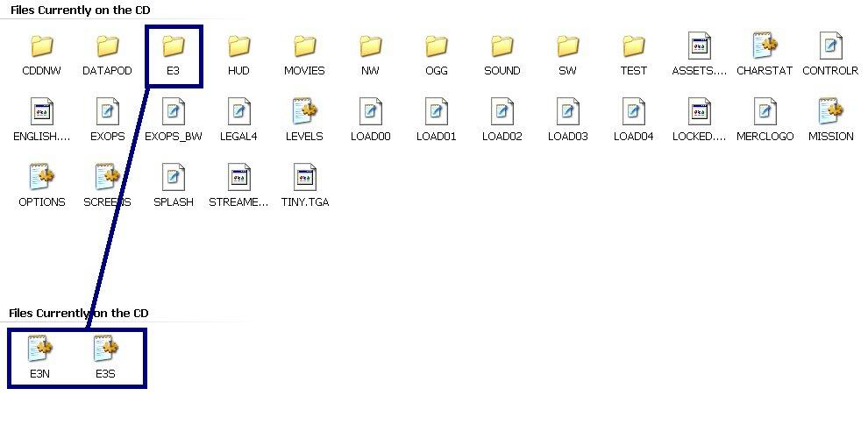Select the LOAD01 file icon
Screen dimensions: 868x438
tap(437, 111)
